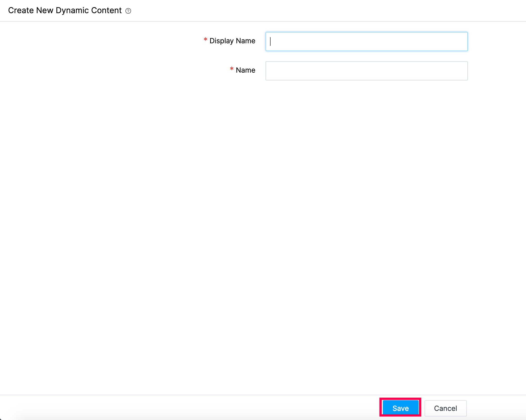526x420 pixels.
Task: Click the footer bar left of Save
Action: coord(202,408)
